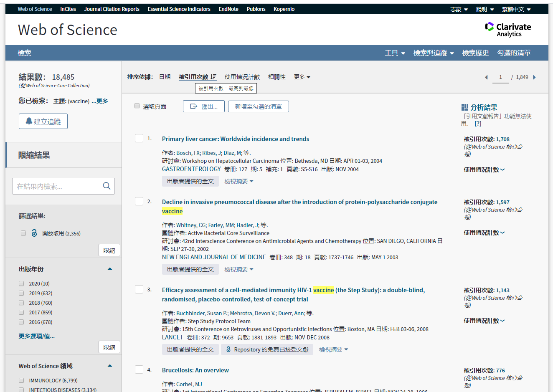The width and height of the screenshot is (553, 392).
Task: Open Kopernio in top bar
Action: click(x=284, y=9)
